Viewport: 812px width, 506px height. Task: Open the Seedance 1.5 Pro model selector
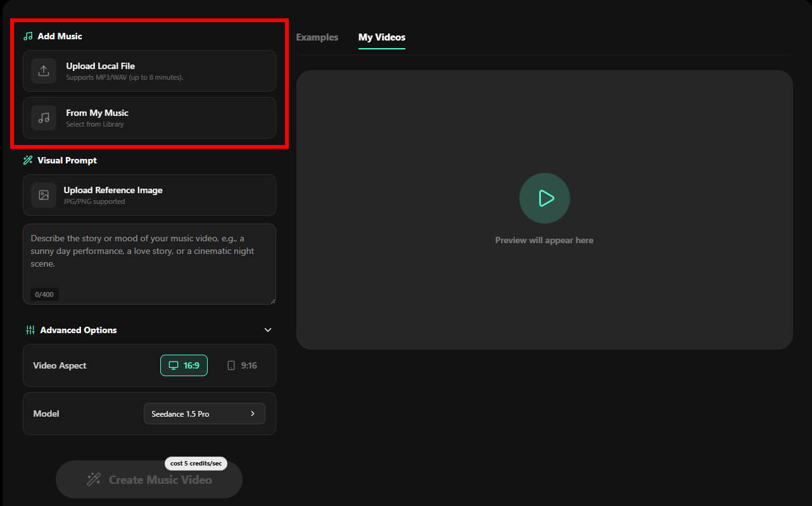coord(205,414)
